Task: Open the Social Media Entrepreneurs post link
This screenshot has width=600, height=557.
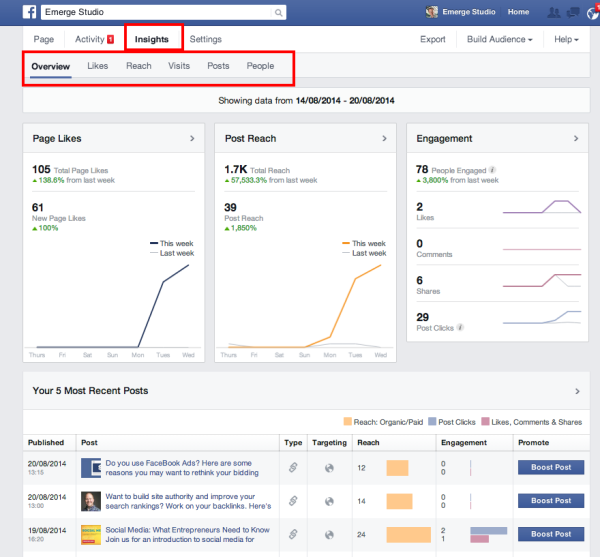Action: 189,528
